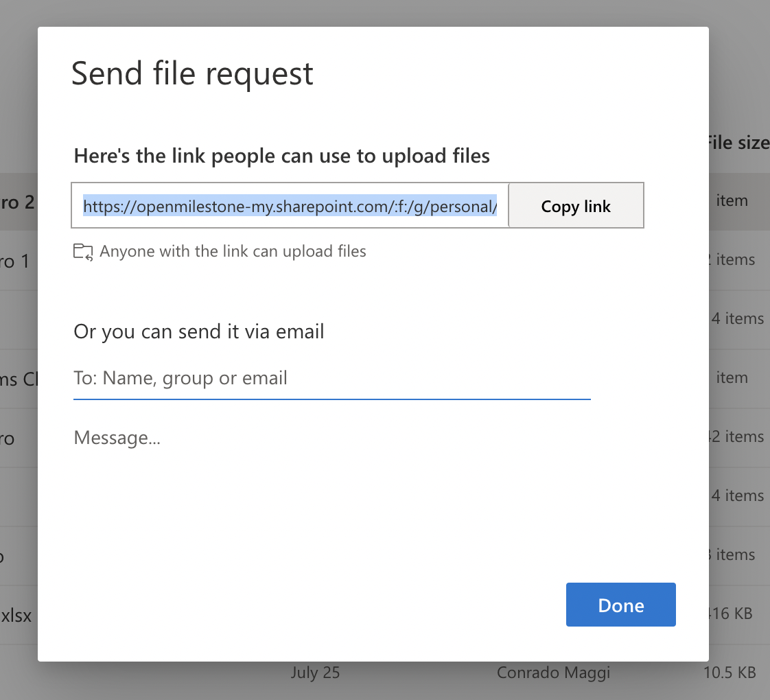Image resolution: width=770 pixels, height=700 pixels.
Task: Click the 'Conrado Maggi' owner name
Action: click(553, 673)
